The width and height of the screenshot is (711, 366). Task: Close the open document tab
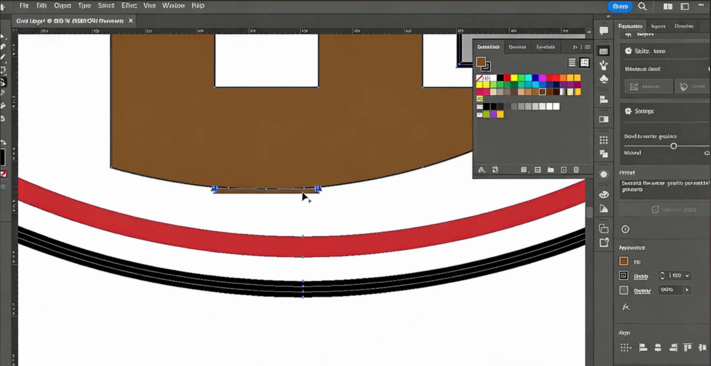point(131,21)
